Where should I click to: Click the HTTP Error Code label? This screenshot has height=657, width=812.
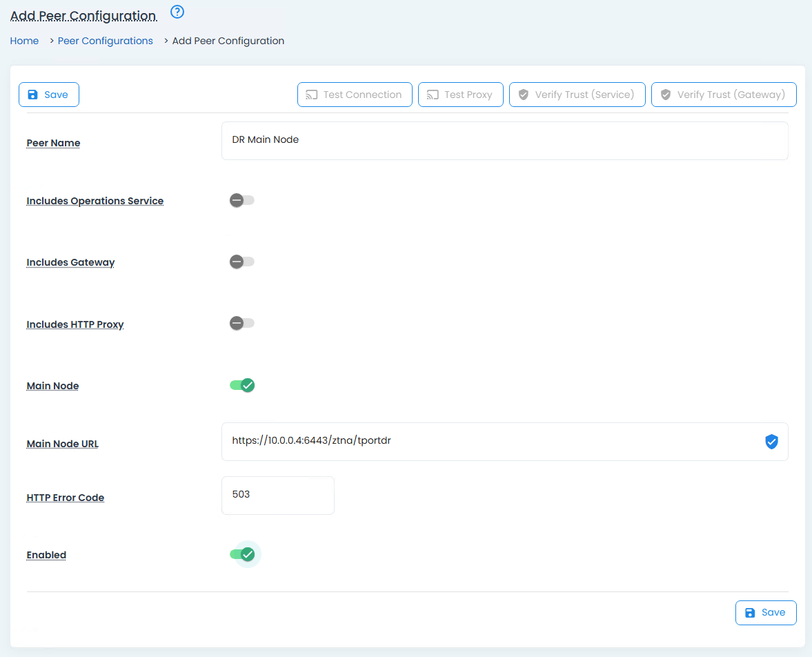[x=66, y=498]
